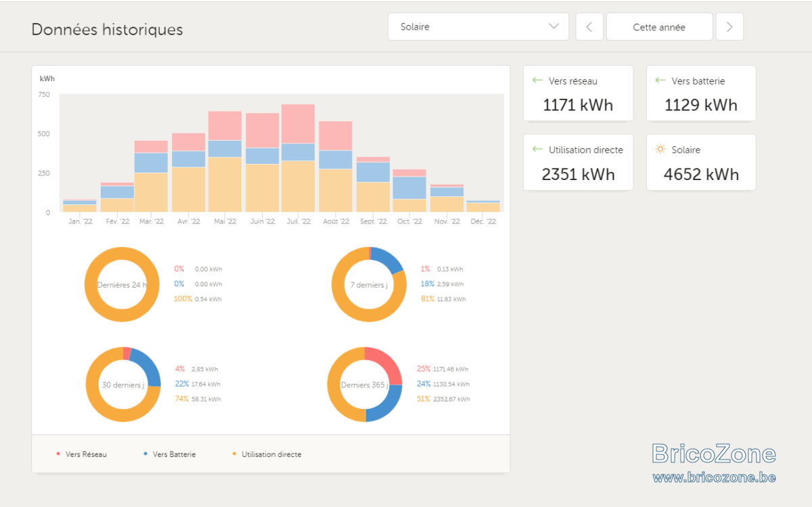Go to previous period with left chevron
The width and height of the screenshot is (812, 507).
point(589,27)
